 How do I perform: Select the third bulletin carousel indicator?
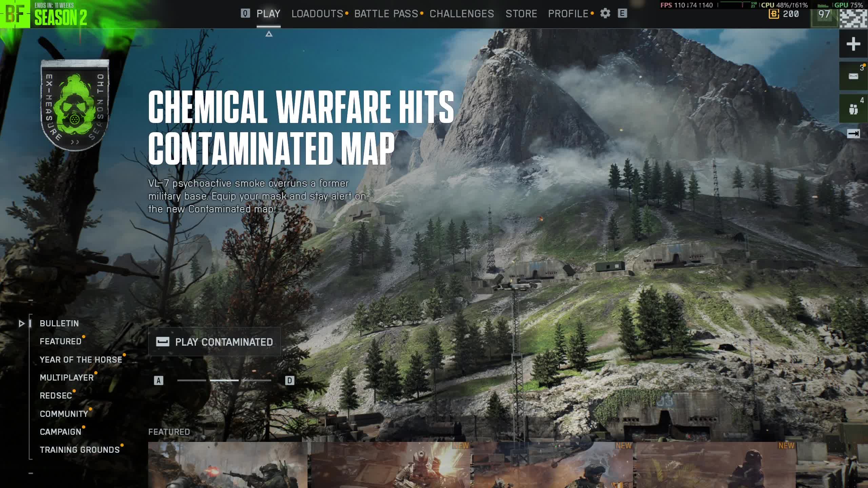(257, 380)
